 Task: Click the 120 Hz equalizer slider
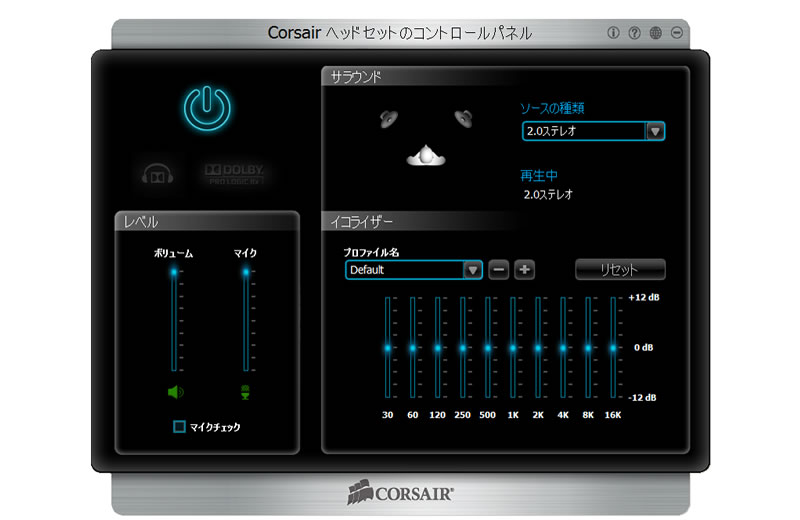[438, 348]
